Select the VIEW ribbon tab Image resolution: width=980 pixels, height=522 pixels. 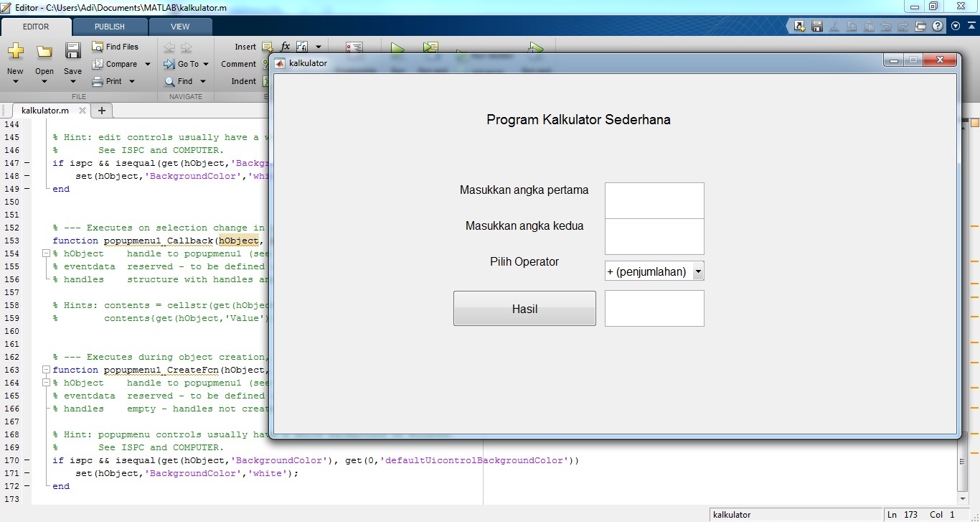180,27
